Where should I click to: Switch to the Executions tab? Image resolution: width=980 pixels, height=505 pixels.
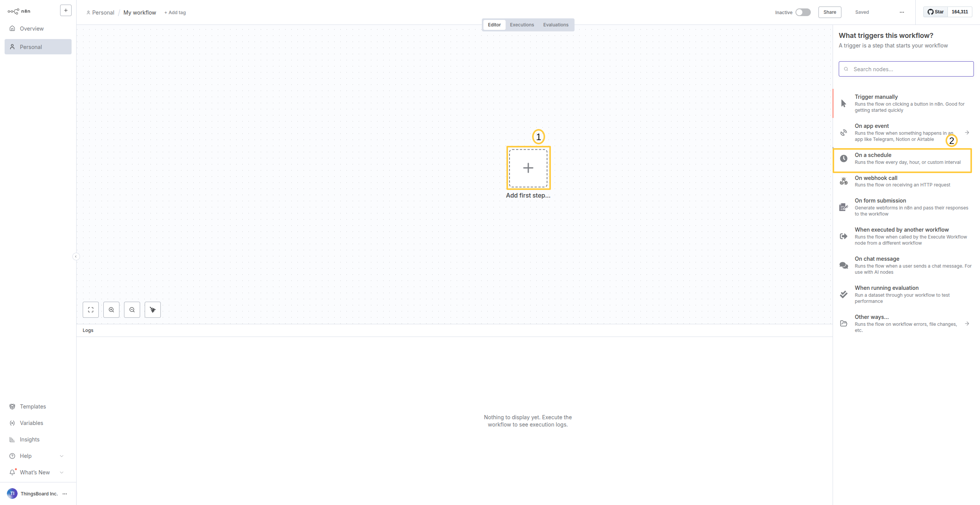(522, 25)
